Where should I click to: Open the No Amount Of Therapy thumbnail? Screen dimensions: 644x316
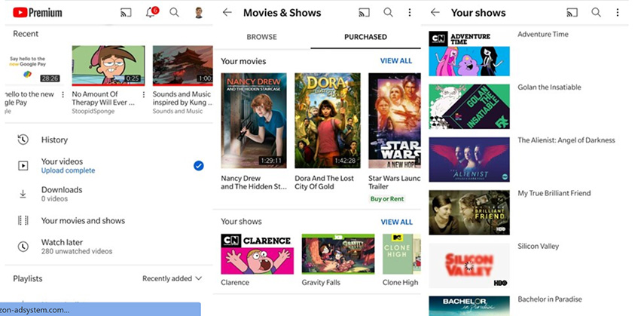pos(108,65)
